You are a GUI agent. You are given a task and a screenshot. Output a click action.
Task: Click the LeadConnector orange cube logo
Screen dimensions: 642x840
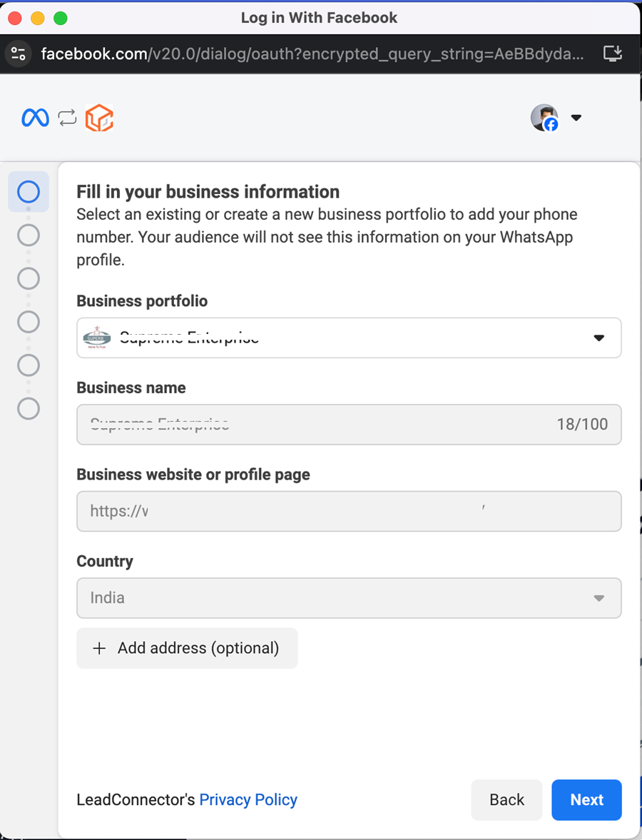click(99, 118)
